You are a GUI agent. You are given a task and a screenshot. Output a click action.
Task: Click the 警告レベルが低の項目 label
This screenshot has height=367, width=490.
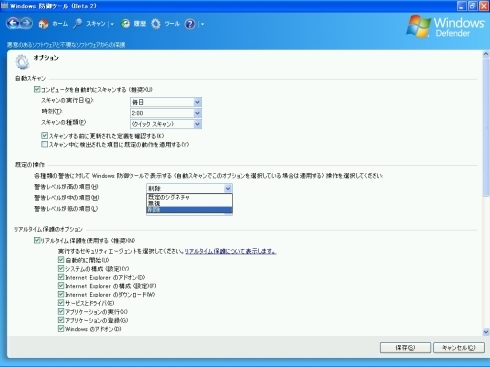66,209
